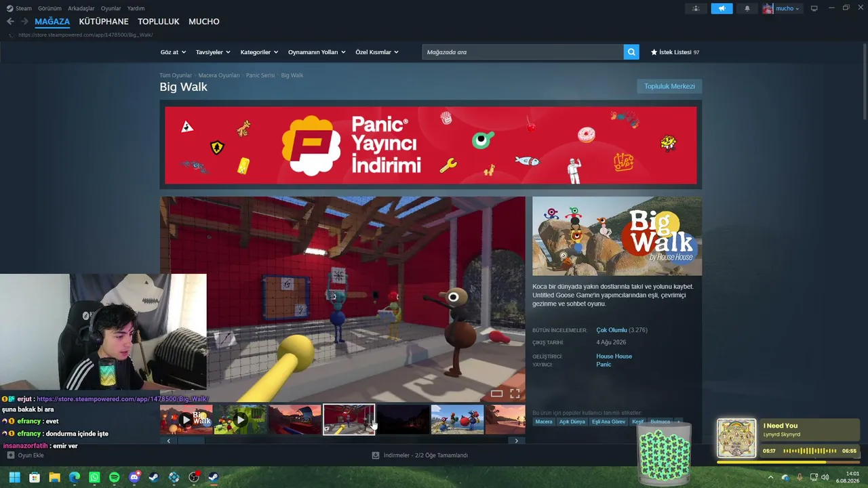The image size is (868, 488).
Task: Type in the Mağazada ara search field
Action: (x=523, y=52)
